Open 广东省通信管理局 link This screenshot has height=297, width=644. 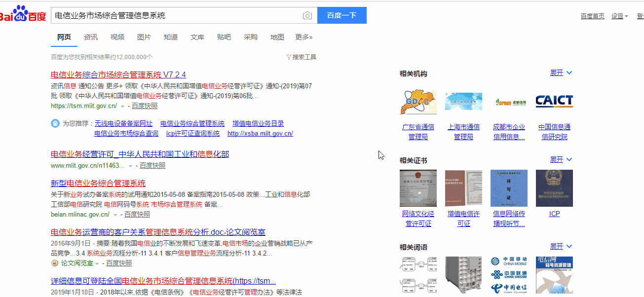click(418, 132)
